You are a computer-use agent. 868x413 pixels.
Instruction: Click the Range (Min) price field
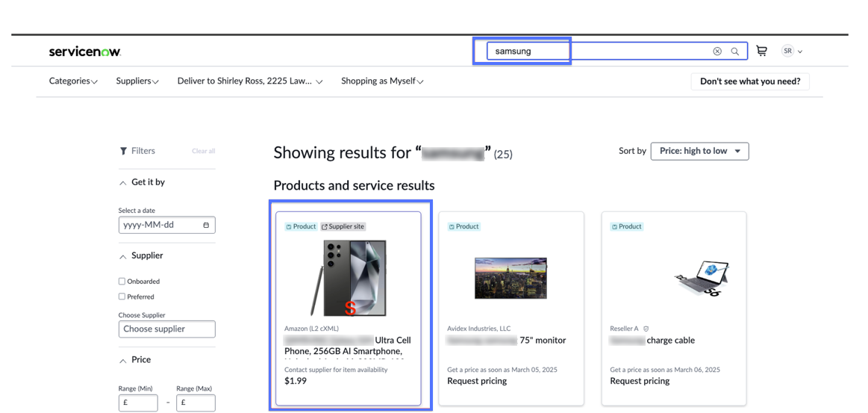coord(138,403)
